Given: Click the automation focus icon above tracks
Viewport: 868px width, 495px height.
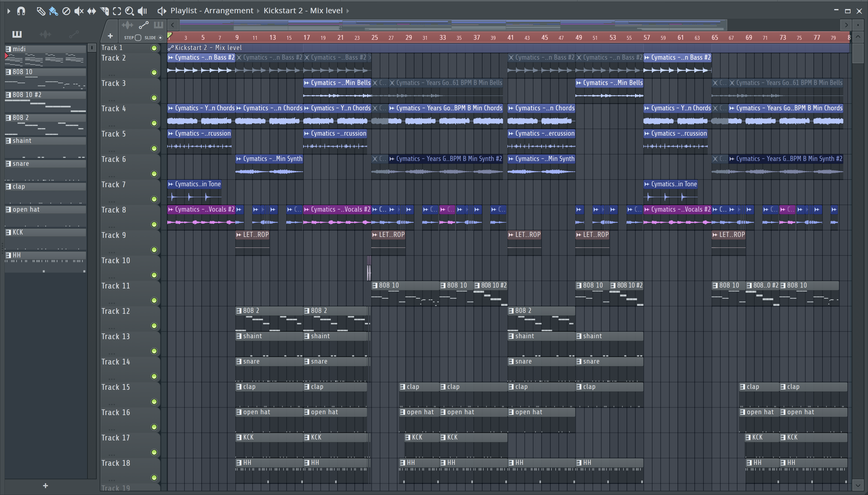Looking at the screenshot, I should 144,25.
